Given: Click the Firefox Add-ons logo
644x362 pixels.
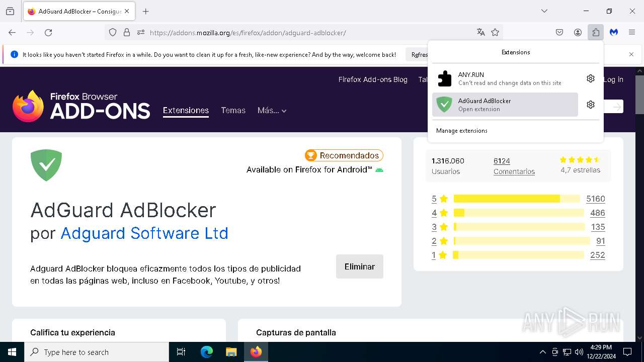Looking at the screenshot, I should (81, 106).
